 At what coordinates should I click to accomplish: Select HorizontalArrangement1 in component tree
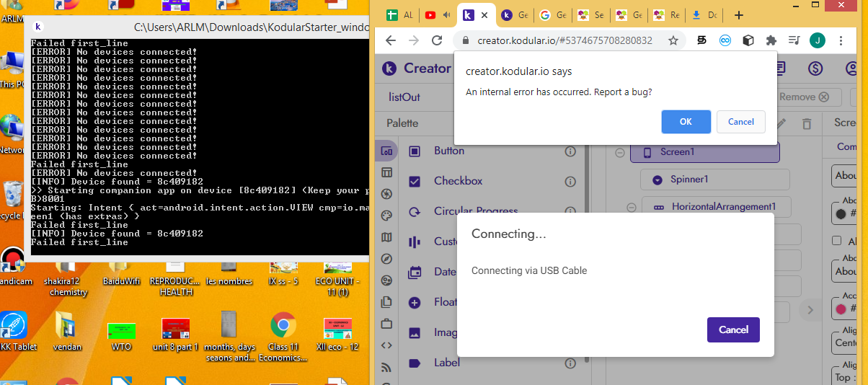click(717, 207)
